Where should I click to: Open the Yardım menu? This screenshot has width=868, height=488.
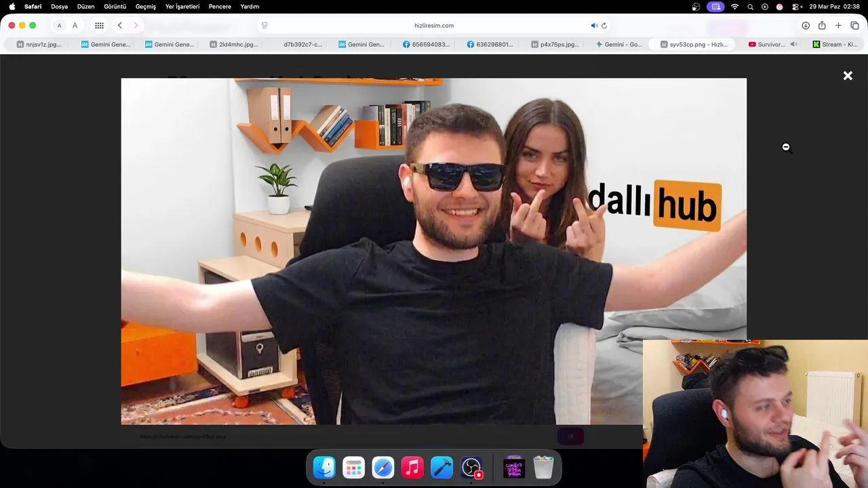point(250,7)
